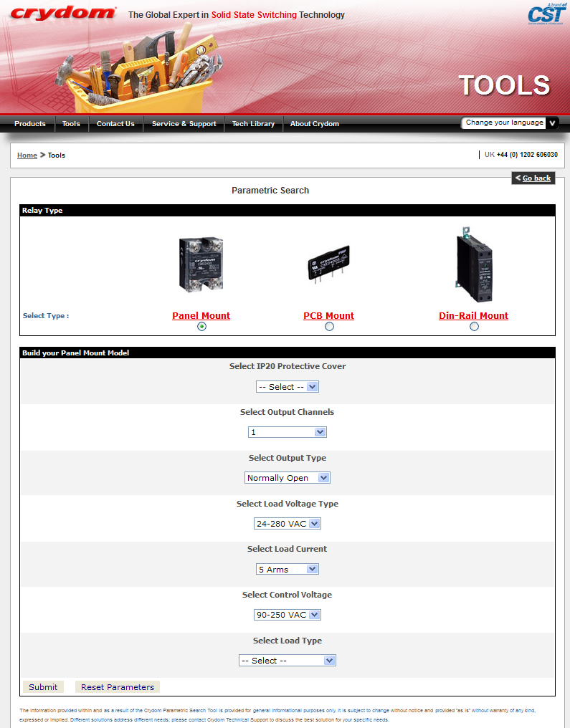Submit the parametric search form
Image resolution: width=570 pixels, height=728 pixels.
click(x=43, y=687)
